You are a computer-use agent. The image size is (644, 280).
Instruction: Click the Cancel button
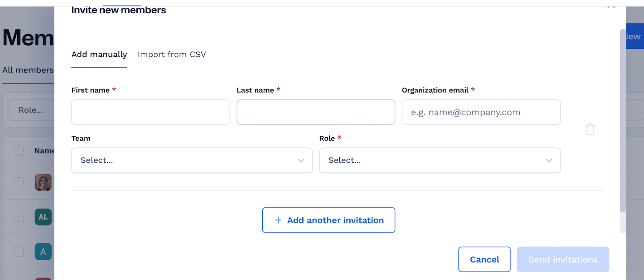click(485, 259)
